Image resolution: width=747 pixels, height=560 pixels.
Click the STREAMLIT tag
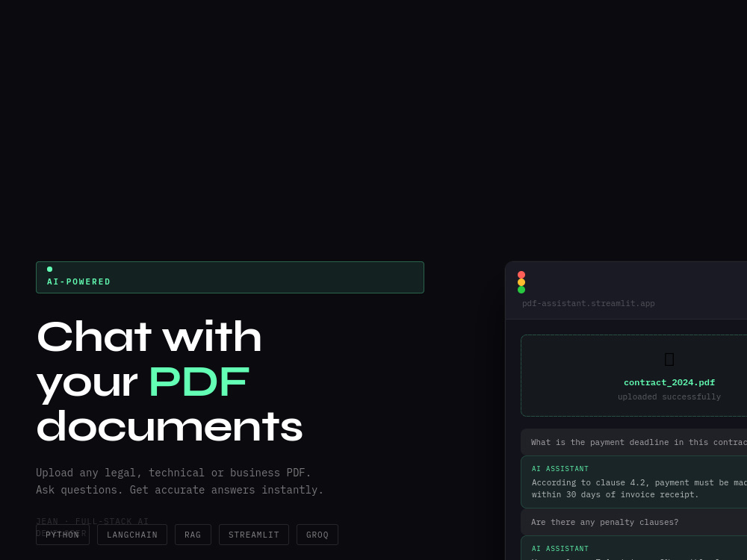254,535
